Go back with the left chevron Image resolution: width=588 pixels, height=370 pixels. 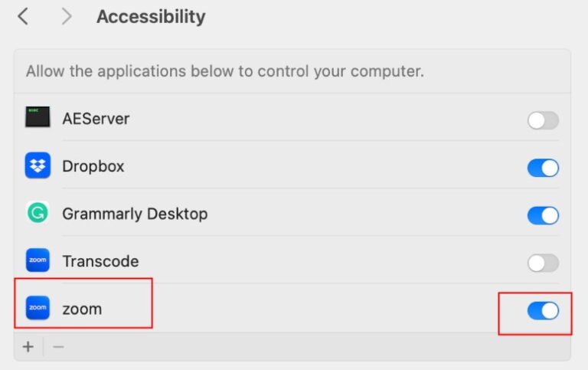coord(23,16)
